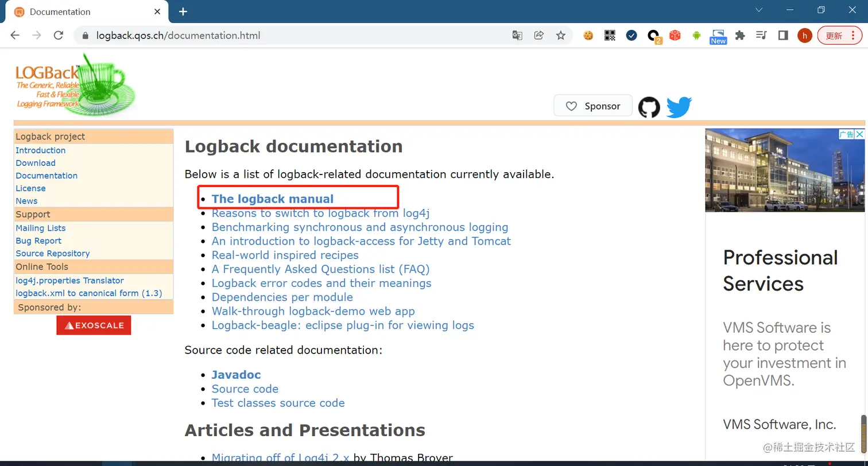Open the Source code link
This screenshot has height=466, width=868.
click(245, 389)
